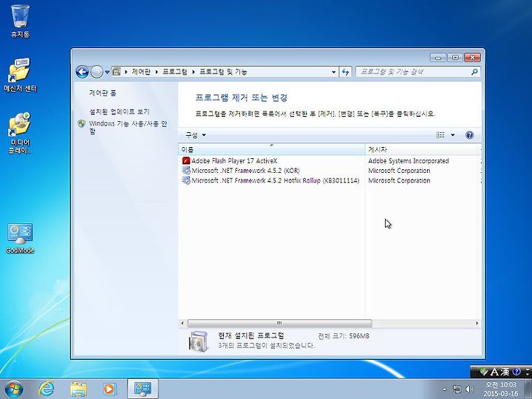This screenshot has height=399, width=532.
Task: Click the Show desktop strip
Action: [528, 389]
